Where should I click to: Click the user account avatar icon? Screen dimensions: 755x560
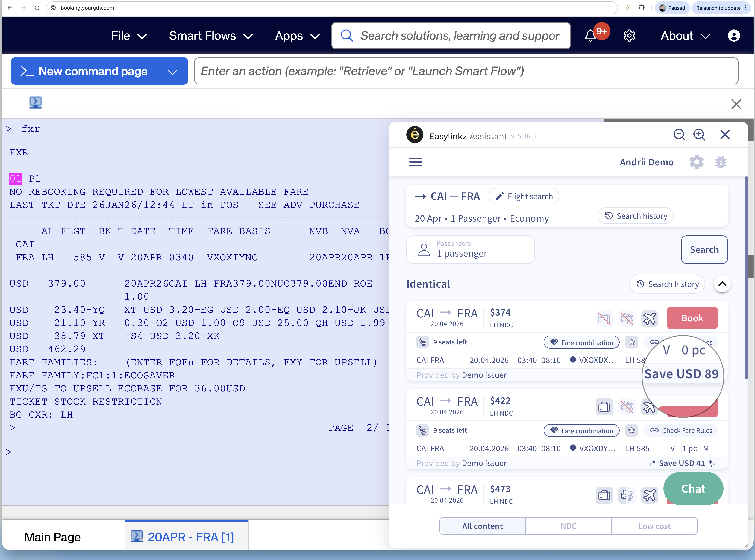pyautogui.click(x=734, y=36)
